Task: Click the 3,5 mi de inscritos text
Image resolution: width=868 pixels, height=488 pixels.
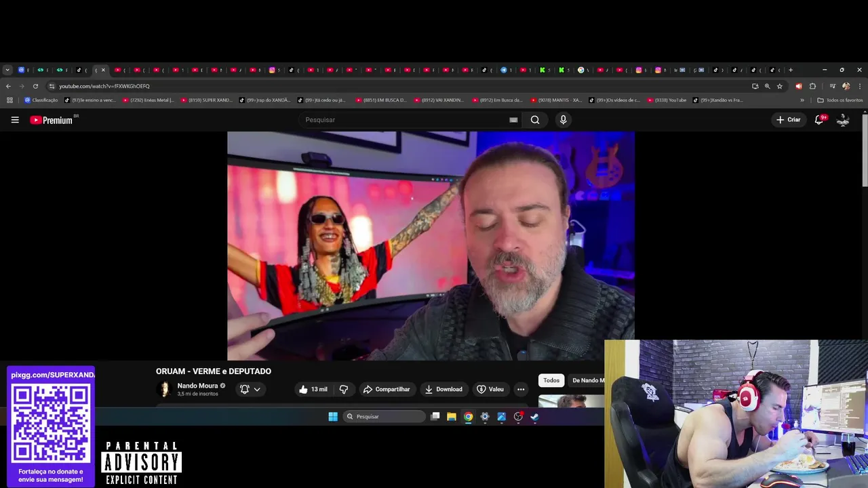Action: tap(198, 394)
